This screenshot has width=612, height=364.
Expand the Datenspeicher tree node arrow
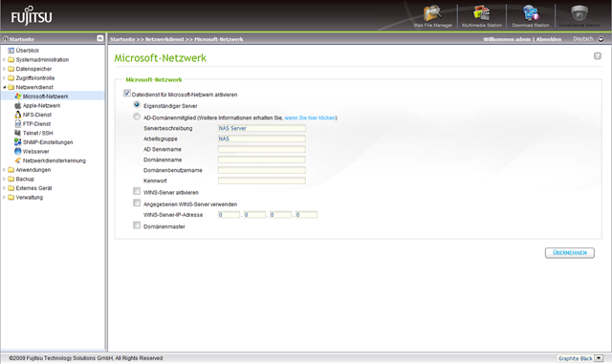(4, 69)
